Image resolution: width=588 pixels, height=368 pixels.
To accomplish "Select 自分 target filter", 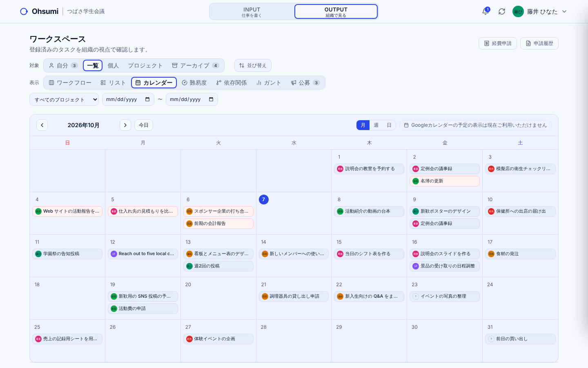I will click(63, 65).
